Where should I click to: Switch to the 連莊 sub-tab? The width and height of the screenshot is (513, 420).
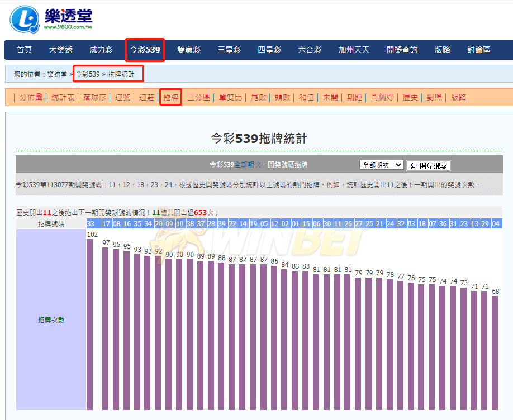[x=146, y=97]
